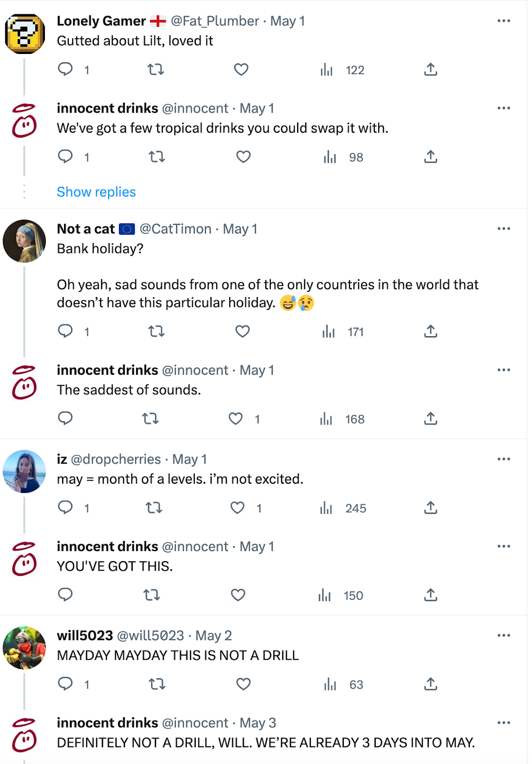This screenshot has height=764, width=532.
Task: Open the @dropcherries profile handle
Action: pyautogui.click(x=116, y=459)
